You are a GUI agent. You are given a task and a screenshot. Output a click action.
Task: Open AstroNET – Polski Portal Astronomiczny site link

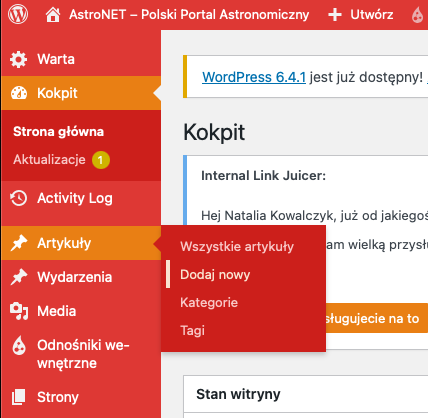tap(189, 15)
